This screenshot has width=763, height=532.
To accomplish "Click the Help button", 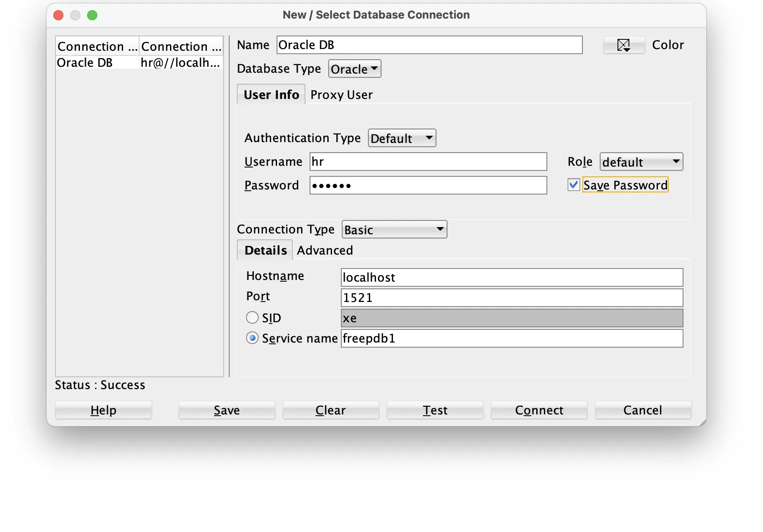I will (103, 410).
